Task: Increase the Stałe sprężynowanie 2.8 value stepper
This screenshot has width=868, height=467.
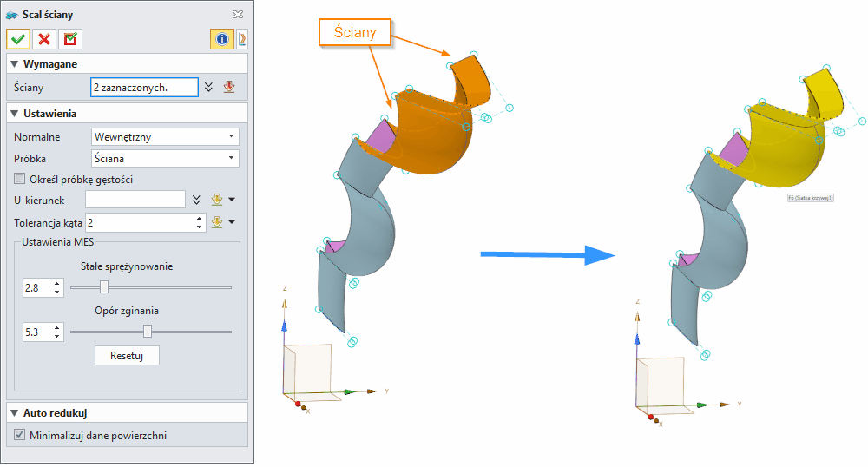Action: click(57, 283)
